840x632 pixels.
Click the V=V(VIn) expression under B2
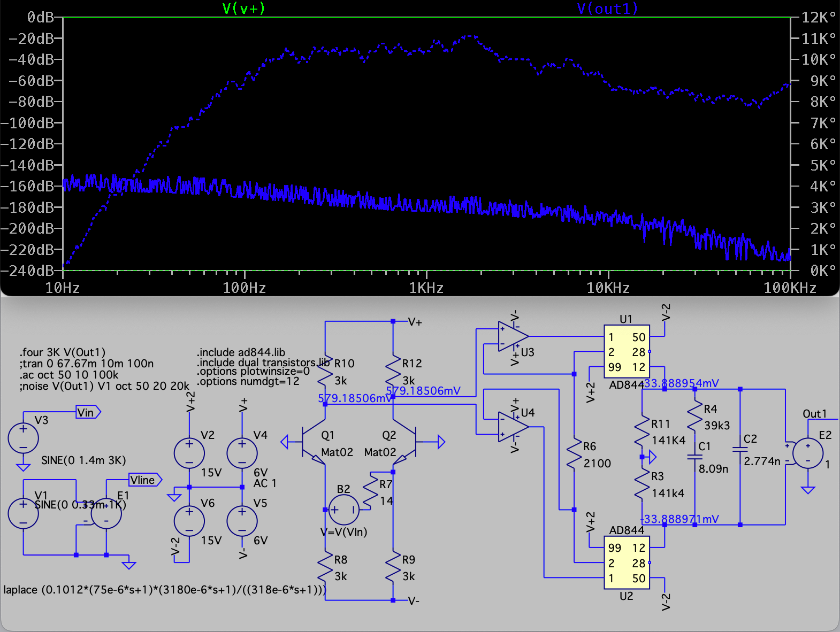pos(343,532)
